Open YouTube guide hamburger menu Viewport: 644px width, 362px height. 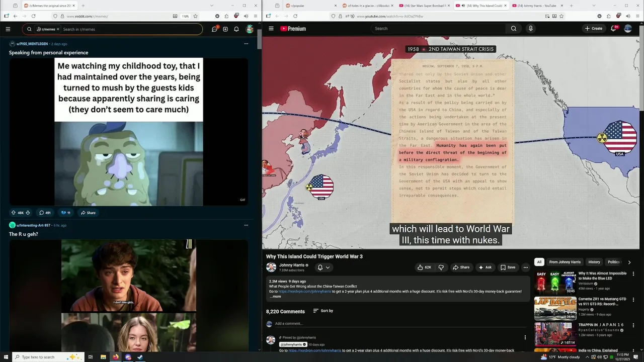[271, 29]
